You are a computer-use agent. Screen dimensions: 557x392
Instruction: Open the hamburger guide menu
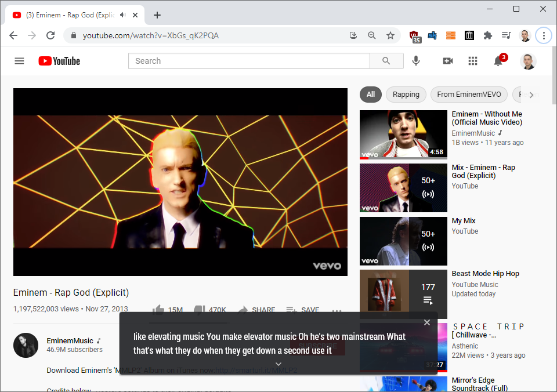click(x=19, y=60)
